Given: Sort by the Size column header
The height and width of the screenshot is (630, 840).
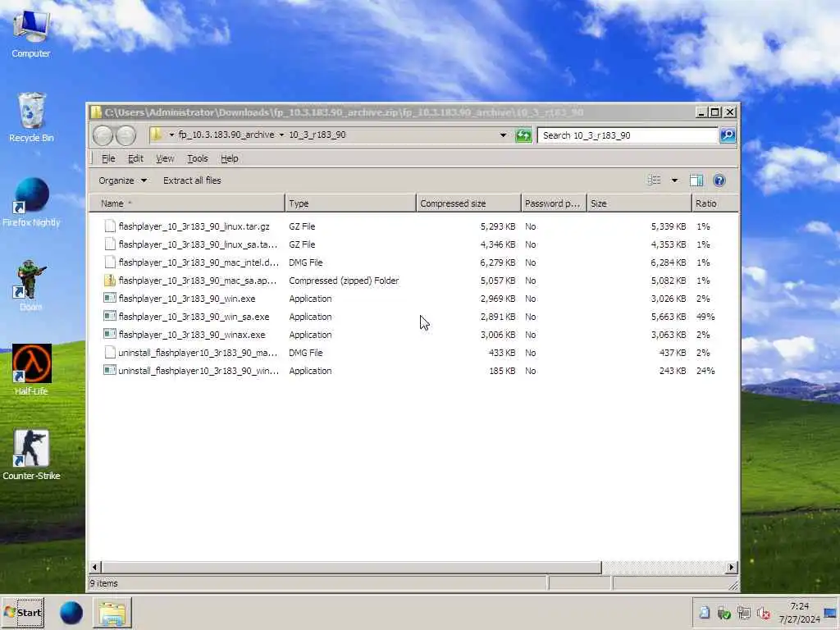Looking at the screenshot, I should pyautogui.click(x=639, y=203).
